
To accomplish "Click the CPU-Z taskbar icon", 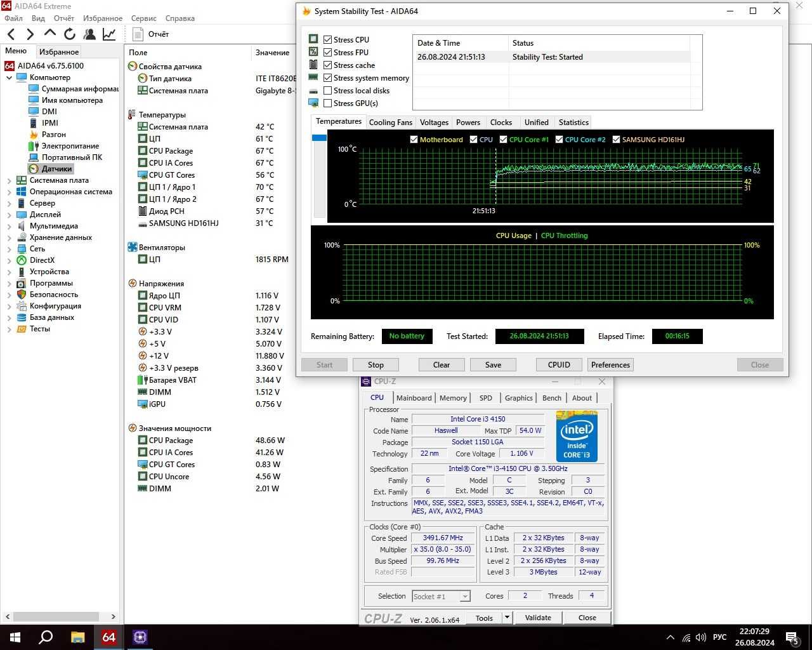I will tap(140, 637).
